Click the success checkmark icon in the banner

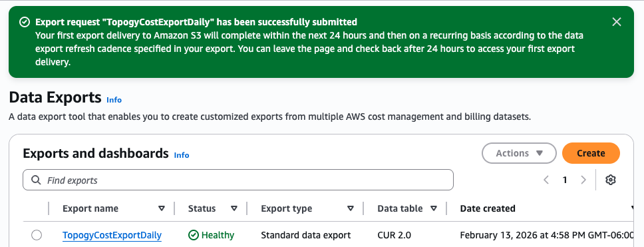(25, 22)
